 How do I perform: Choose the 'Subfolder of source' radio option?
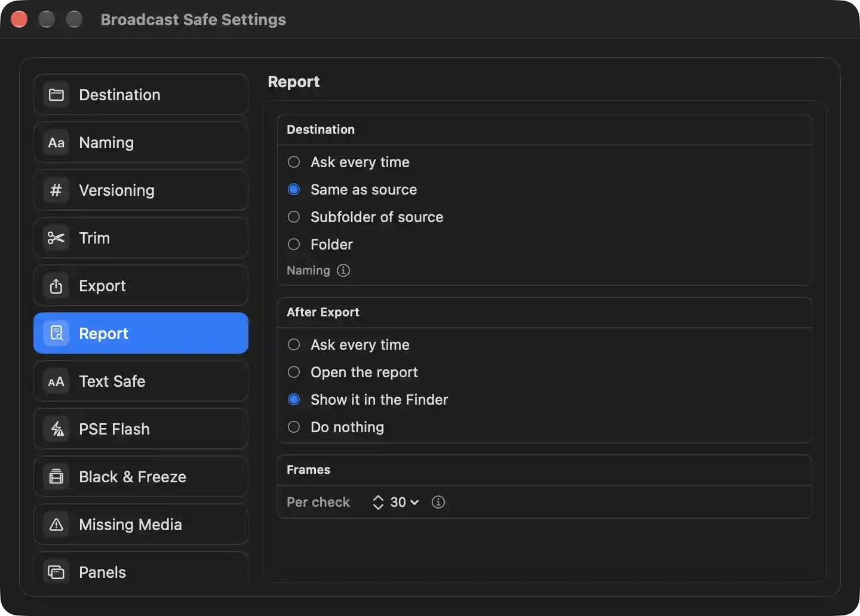[294, 217]
